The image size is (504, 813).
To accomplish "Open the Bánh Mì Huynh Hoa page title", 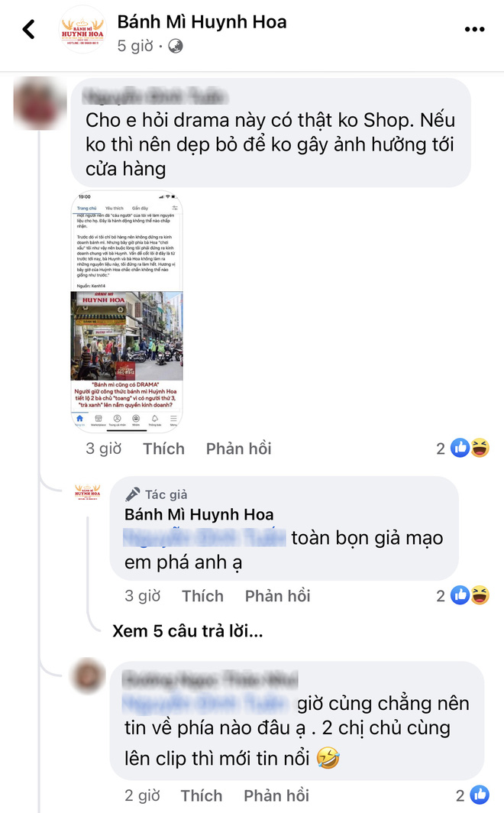I will (x=202, y=21).
